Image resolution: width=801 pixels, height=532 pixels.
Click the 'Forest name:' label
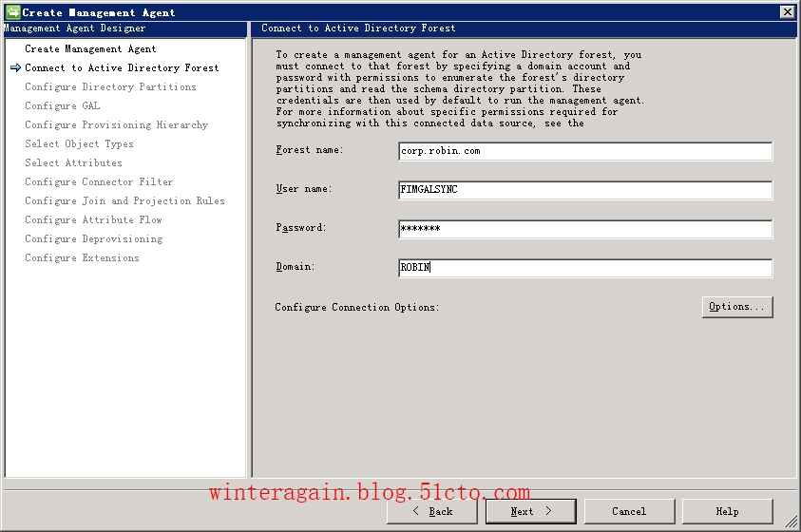coord(310,150)
